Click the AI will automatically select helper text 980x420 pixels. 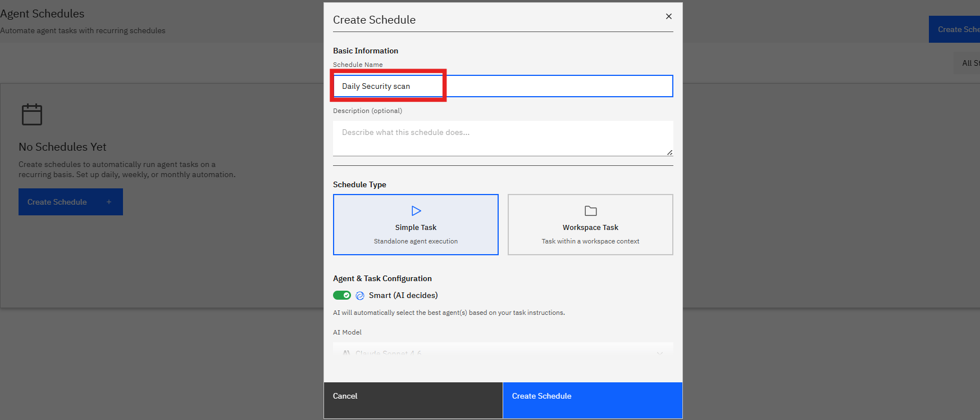(449, 313)
